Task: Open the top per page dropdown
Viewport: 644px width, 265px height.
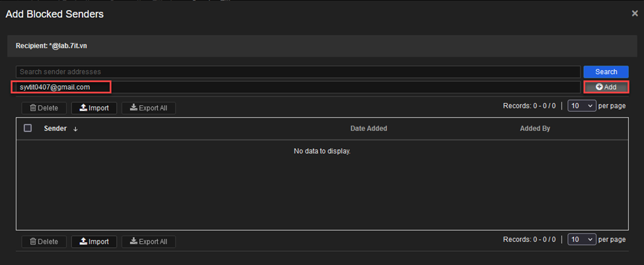Action: click(581, 106)
